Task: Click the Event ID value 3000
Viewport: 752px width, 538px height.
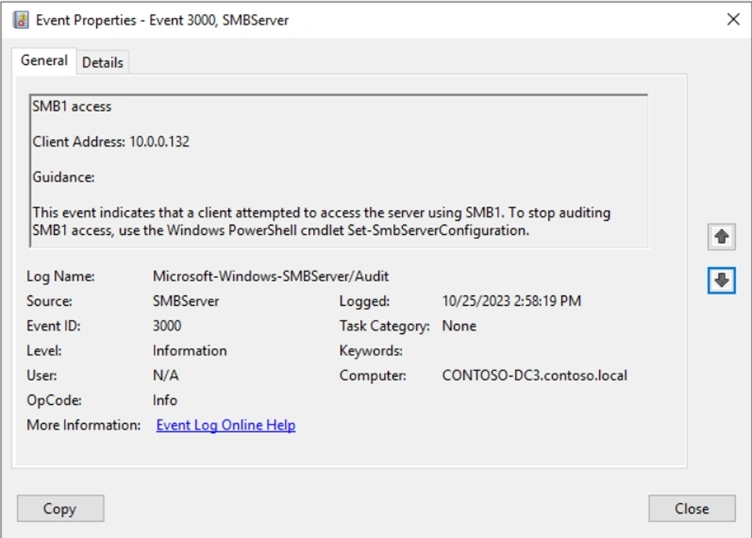Action: (167, 326)
